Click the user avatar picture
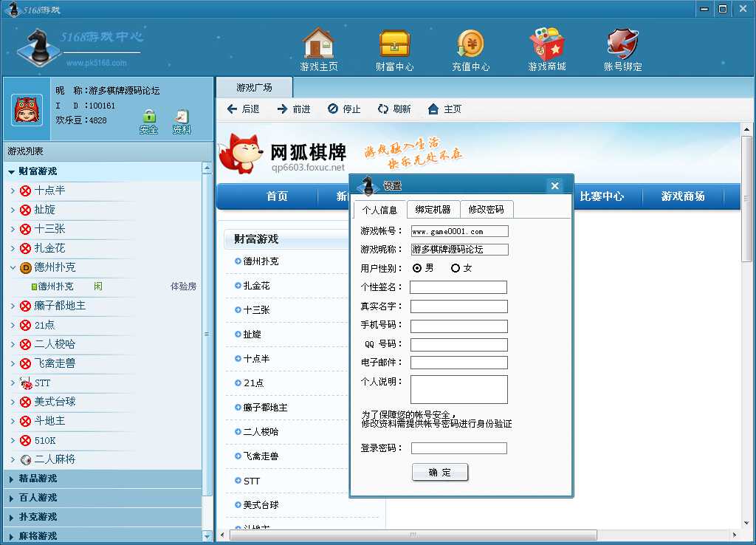This screenshot has width=756, height=545. pos(27,109)
